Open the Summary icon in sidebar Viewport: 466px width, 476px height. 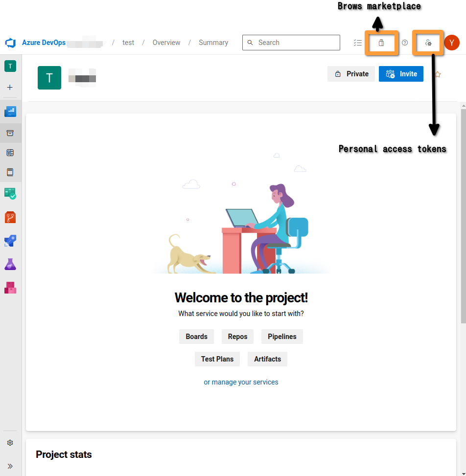(10, 133)
